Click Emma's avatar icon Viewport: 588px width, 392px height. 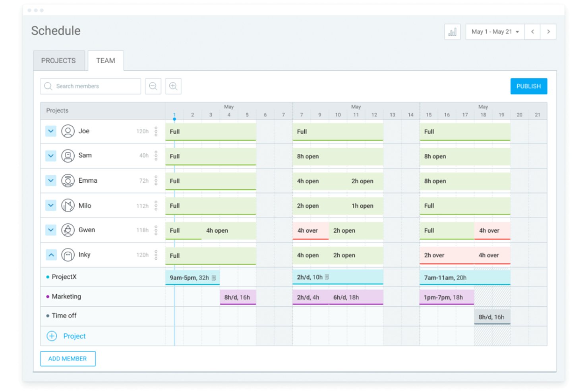click(x=68, y=181)
